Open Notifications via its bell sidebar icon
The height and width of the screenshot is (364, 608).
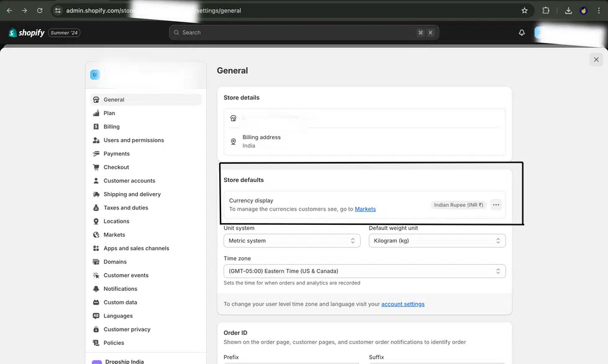click(96, 288)
